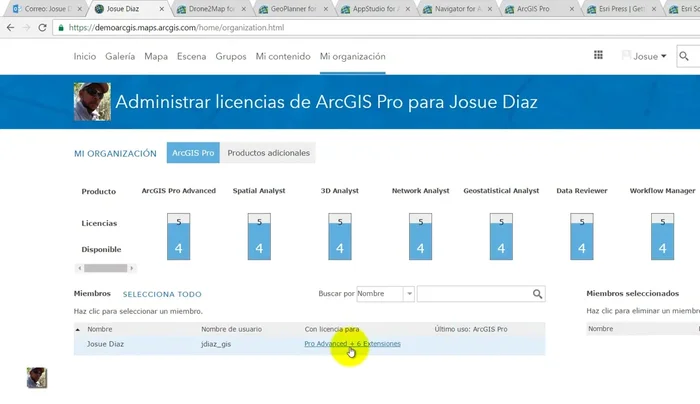Click the scrollbar right arrow under Disponible

point(132,268)
